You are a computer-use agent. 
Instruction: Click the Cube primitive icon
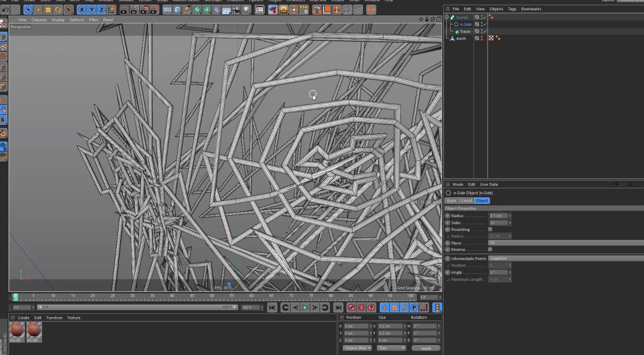[x=178, y=9]
